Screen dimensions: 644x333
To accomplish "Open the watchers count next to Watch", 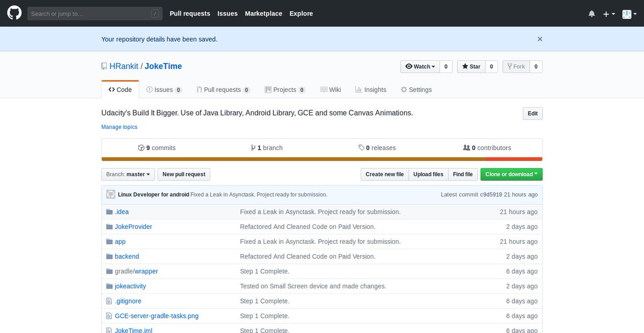I will pos(446,67).
